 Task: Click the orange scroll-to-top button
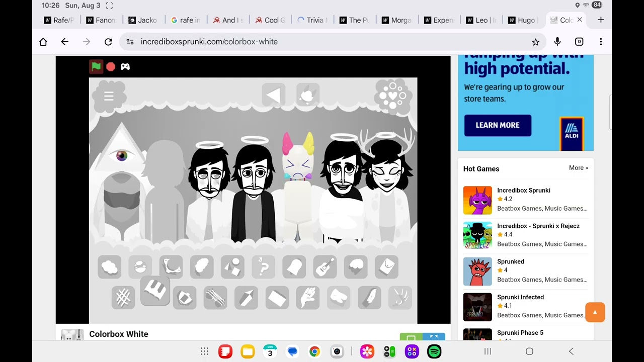595,312
